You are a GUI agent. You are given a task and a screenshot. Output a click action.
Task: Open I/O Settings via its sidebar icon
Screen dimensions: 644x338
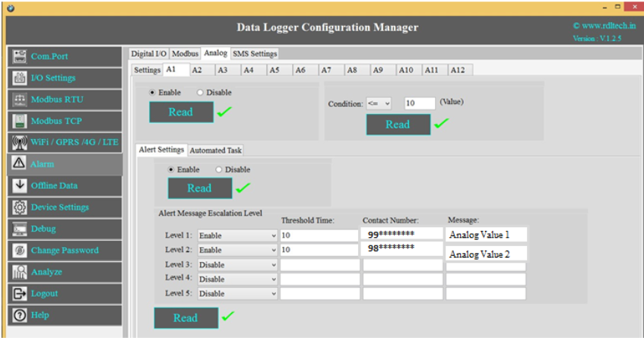pyautogui.click(x=19, y=77)
